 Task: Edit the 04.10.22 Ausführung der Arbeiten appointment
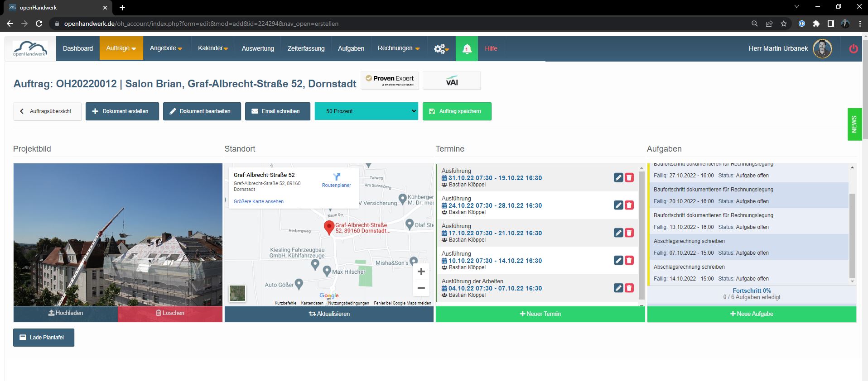618,288
